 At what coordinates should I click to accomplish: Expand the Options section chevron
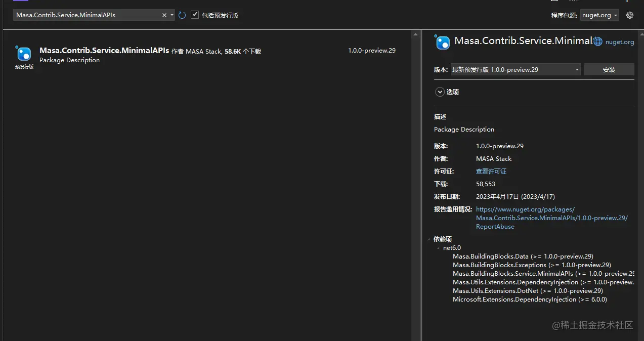(440, 92)
